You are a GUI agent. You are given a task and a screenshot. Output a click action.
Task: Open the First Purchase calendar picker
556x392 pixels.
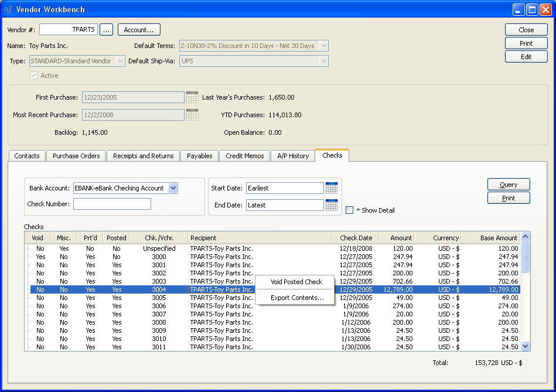192,97
